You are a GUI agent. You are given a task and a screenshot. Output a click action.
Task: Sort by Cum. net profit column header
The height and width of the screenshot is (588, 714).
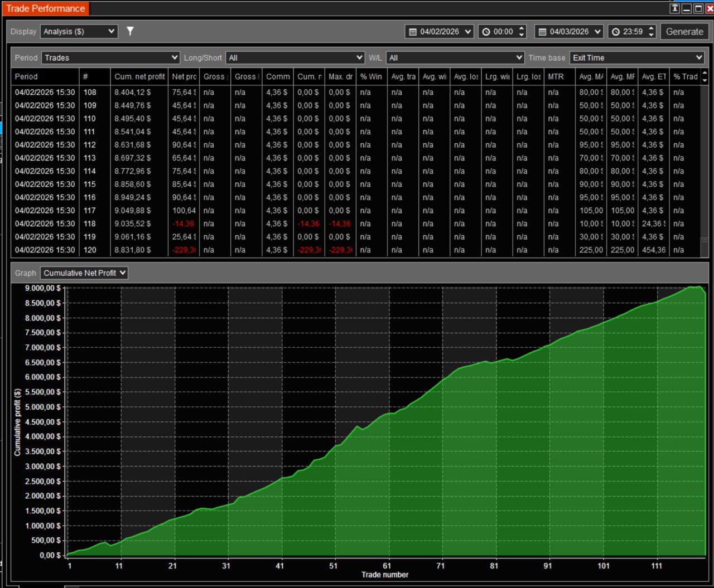click(x=139, y=76)
